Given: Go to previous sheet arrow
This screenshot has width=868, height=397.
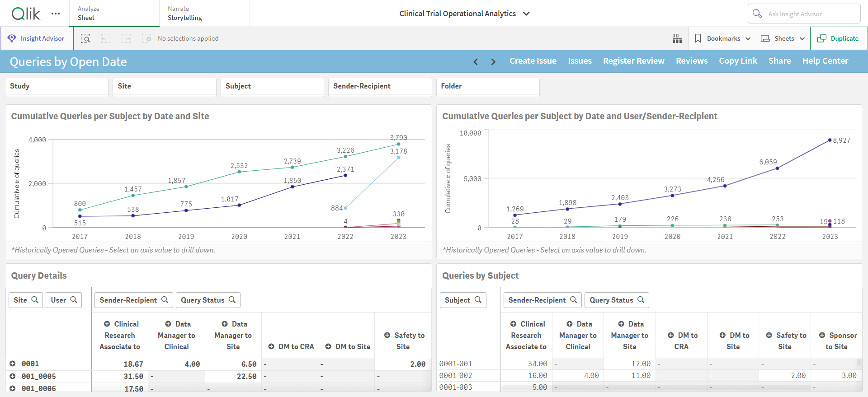Looking at the screenshot, I should click(x=476, y=61).
